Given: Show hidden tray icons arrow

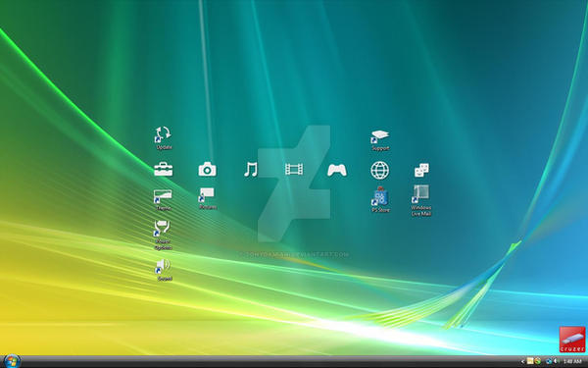Looking at the screenshot, I should [522, 361].
